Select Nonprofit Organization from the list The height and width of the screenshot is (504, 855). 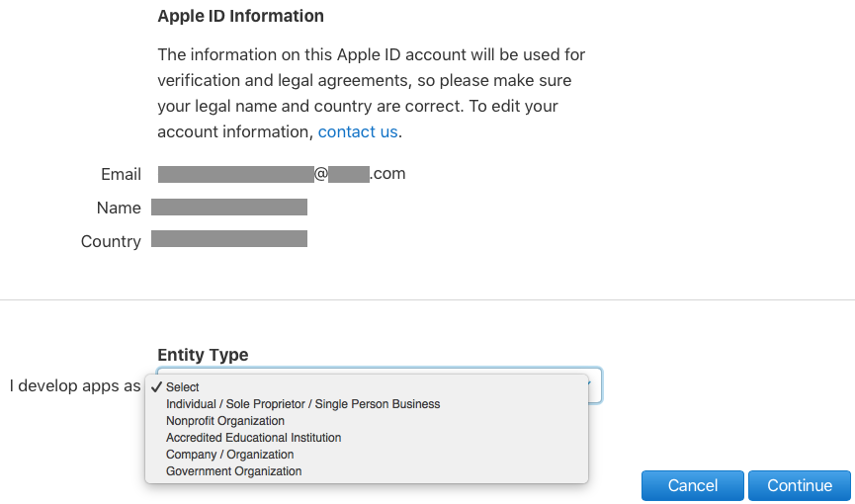point(224,421)
